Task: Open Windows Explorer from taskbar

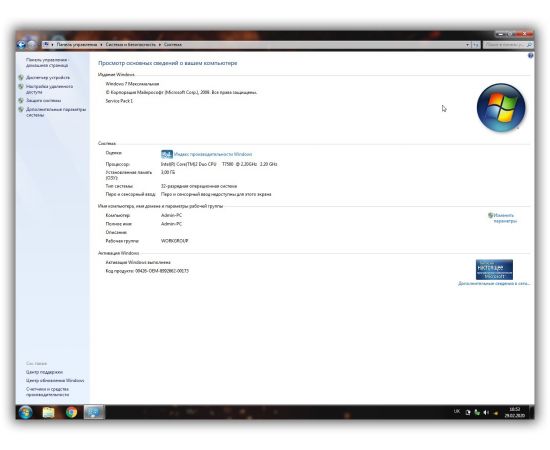Action: point(48,412)
